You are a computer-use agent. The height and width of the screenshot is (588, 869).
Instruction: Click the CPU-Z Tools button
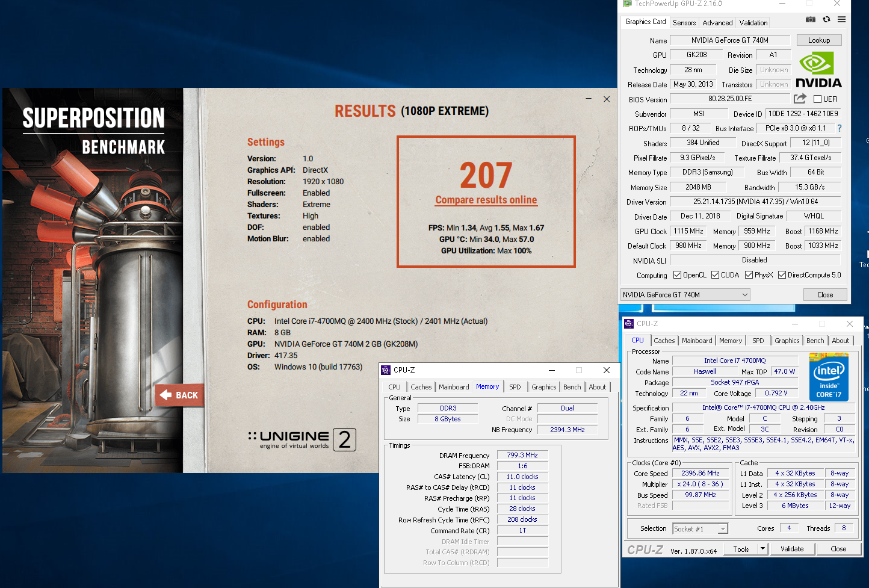pyautogui.click(x=741, y=549)
